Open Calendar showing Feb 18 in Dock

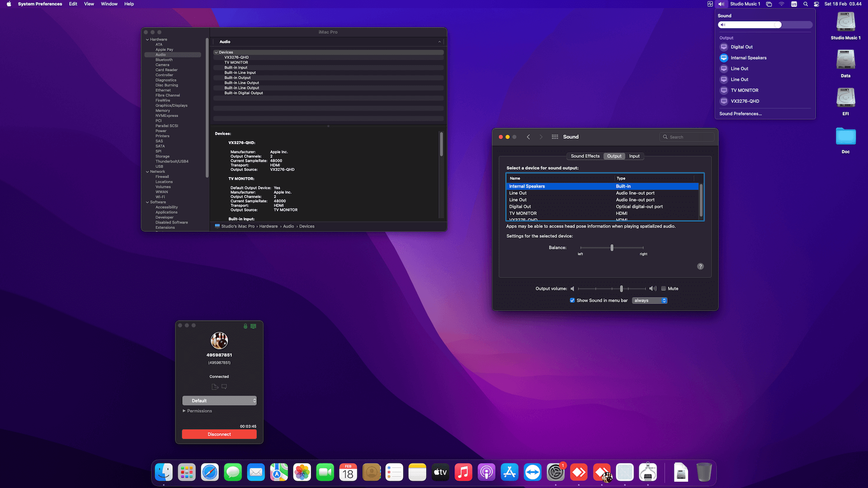348,473
